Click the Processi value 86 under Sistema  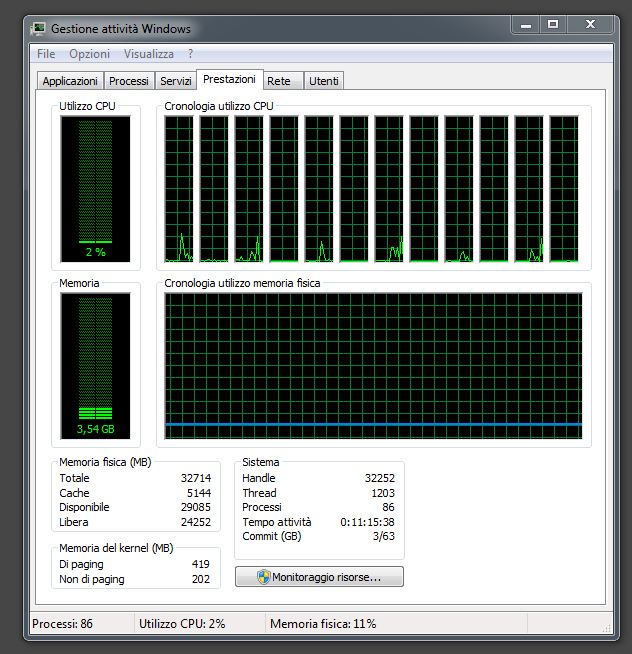[x=388, y=507]
